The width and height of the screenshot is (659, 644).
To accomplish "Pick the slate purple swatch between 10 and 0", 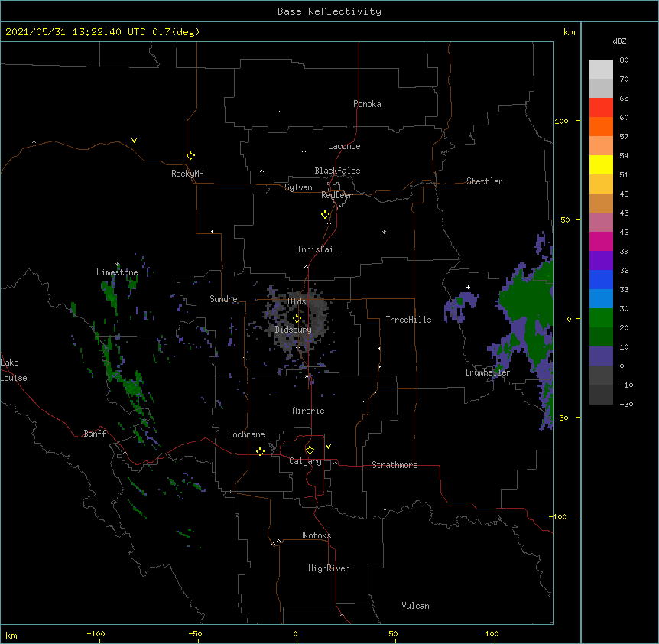I will point(601,356).
